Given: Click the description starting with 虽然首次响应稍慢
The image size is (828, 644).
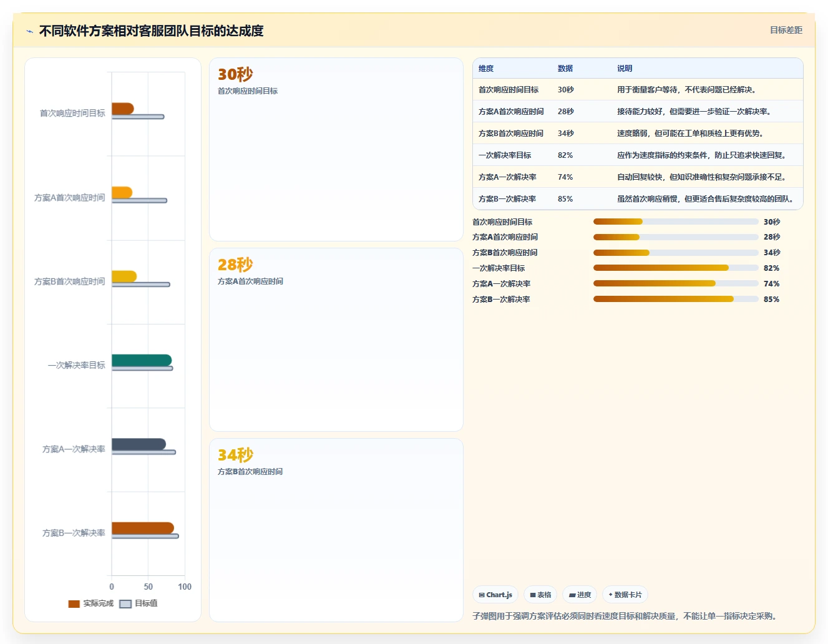Looking at the screenshot, I should tap(707, 199).
